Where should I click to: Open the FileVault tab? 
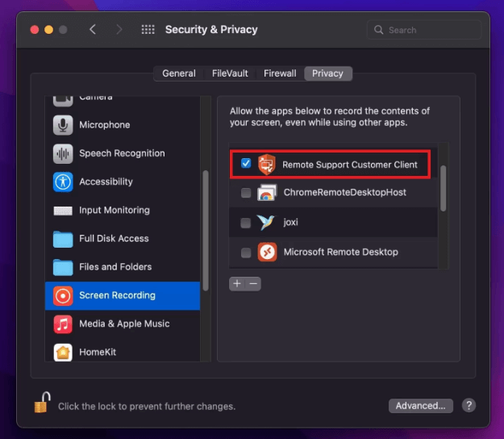pyautogui.click(x=230, y=73)
